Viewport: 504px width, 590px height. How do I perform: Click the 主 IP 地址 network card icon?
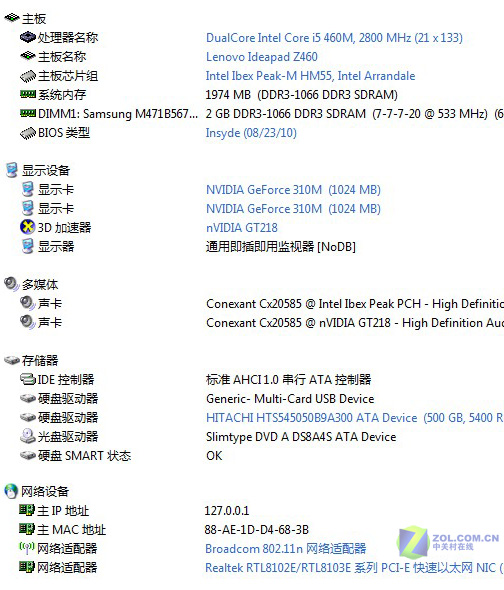click(27, 510)
